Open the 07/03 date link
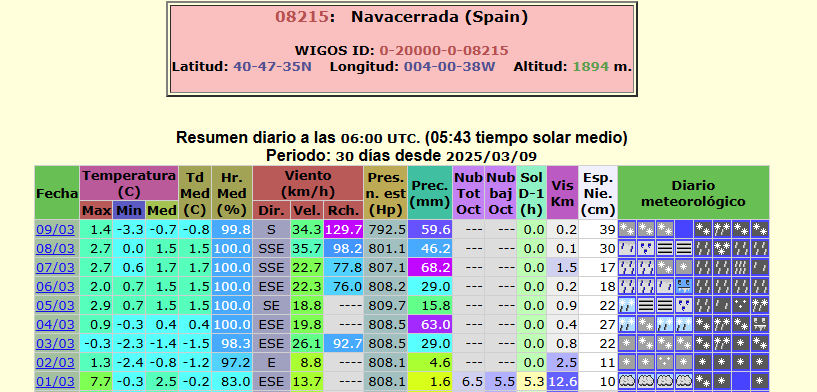 click(x=55, y=267)
